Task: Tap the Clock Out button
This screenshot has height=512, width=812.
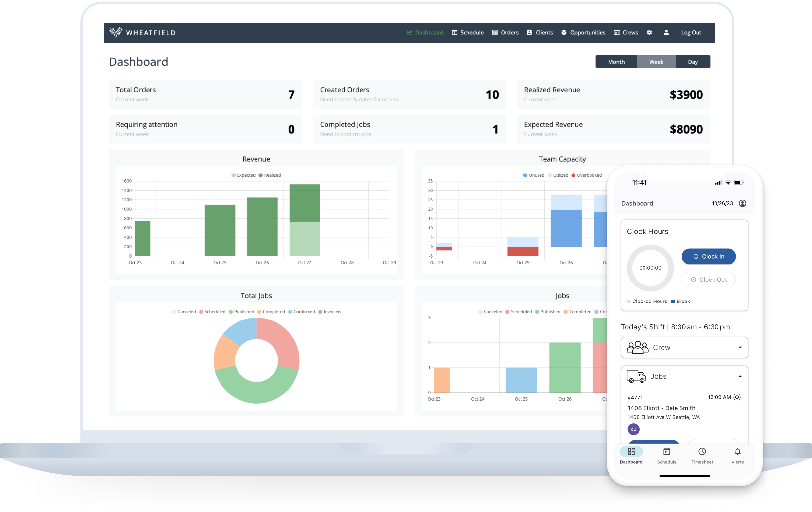Action: coord(709,280)
